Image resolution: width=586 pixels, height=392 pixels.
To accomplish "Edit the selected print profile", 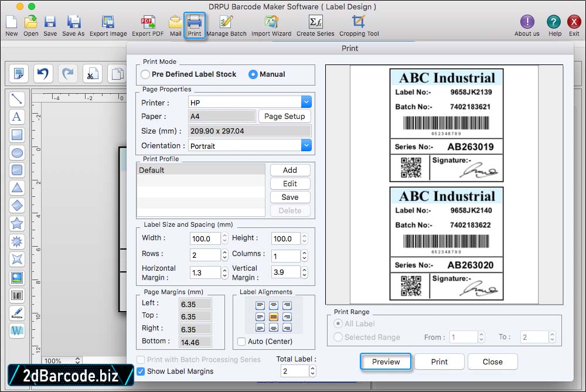I will coord(290,183).
